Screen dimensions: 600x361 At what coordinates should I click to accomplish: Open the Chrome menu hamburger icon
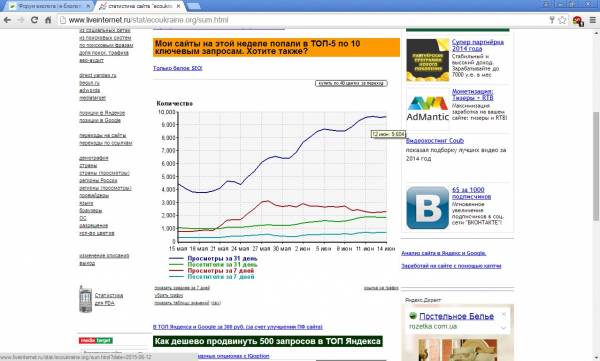[592, 20]
